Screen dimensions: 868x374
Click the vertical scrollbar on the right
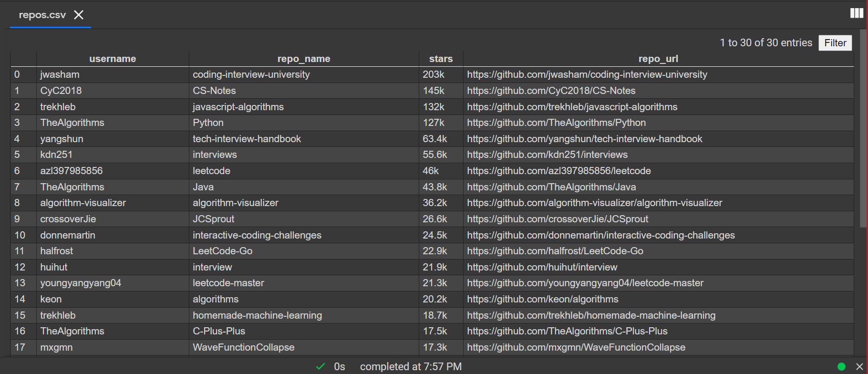tap(863, 129)
